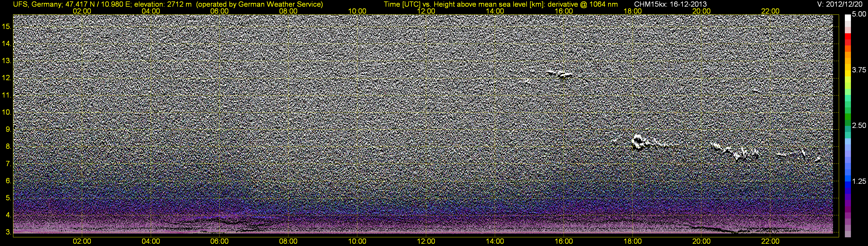Click the height axis label 3
This screenshot has width=868, height=246.
coord(8,232)
